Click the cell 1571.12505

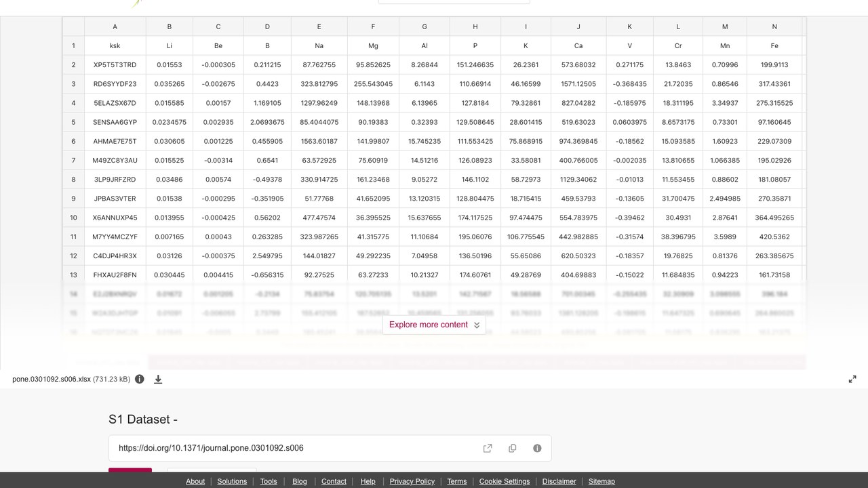578,84
